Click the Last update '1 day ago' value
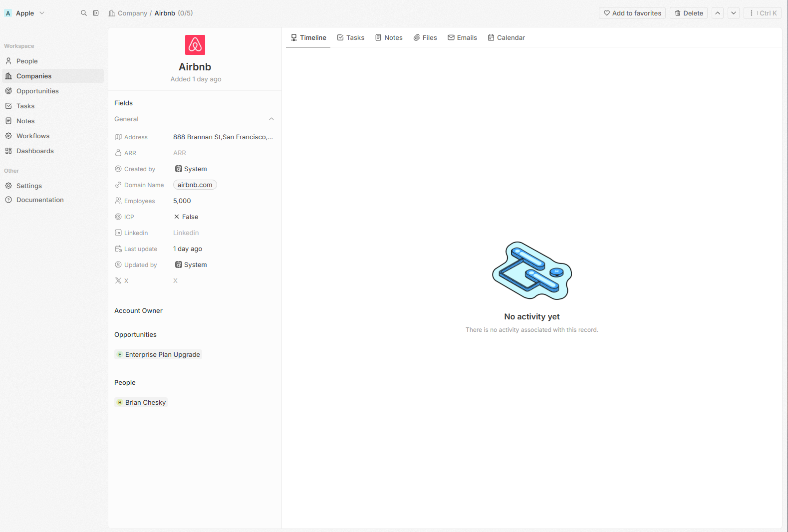788x532 pixels. click(188, 249)
